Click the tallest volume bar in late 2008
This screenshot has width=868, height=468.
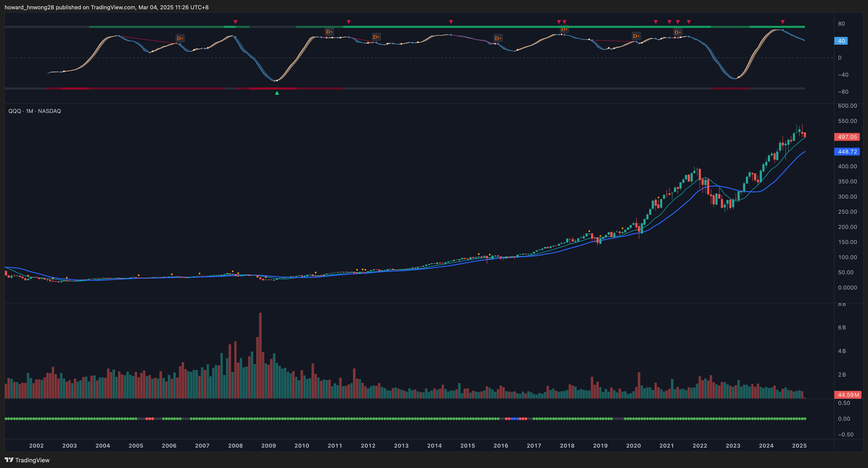point(260,355)
